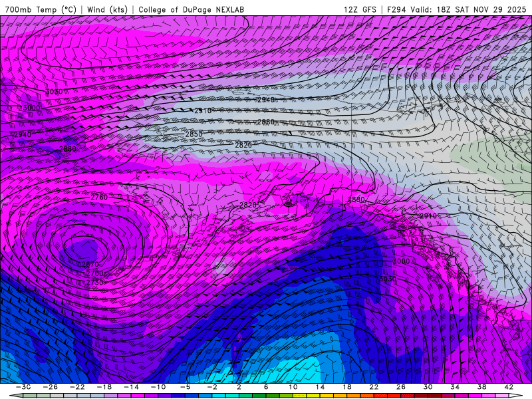Click the positive 18 colorbar value

pos(346,387)
